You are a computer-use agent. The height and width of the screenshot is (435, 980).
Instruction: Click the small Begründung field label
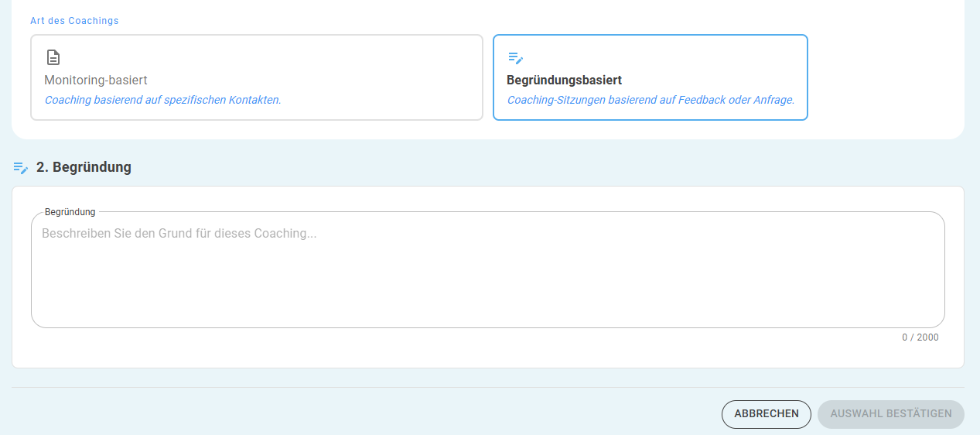70,211
